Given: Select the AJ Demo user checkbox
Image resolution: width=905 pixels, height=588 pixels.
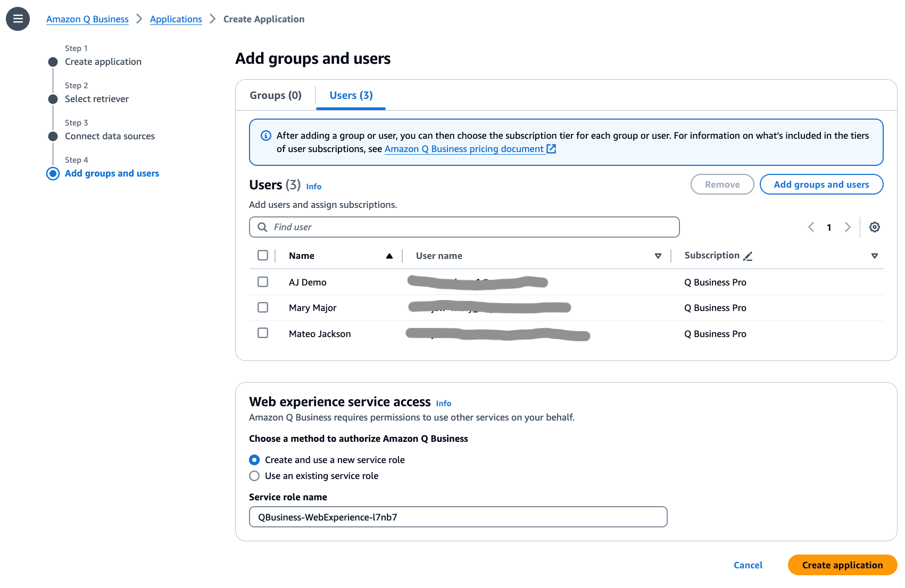Looking at the screenshot, I should click(x=263, y=282).
